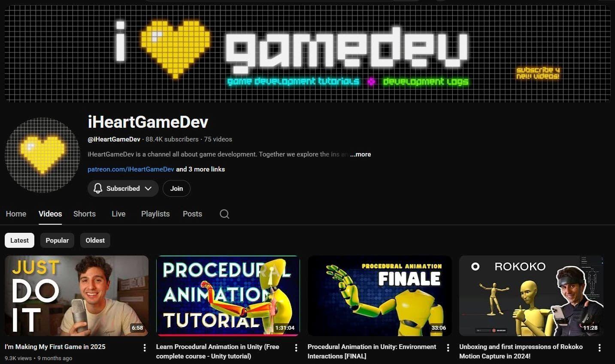Viewport: 615px width, 364px height.
Task: Show the 3 more links list
Action: click(200, 169)
